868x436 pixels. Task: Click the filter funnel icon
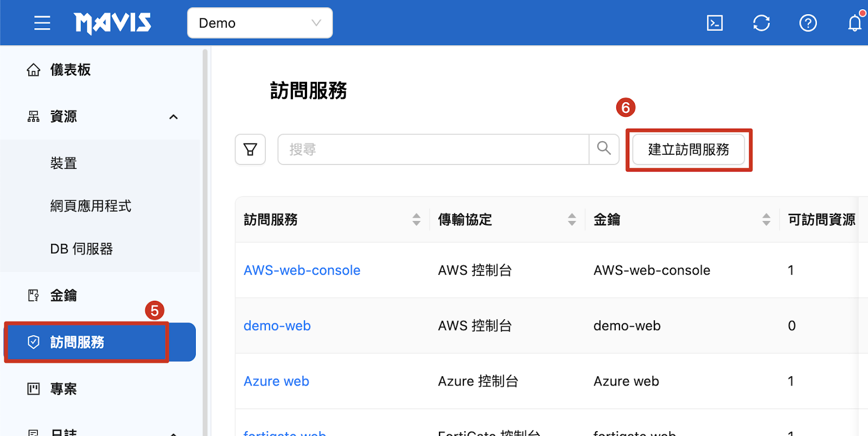[x=250, y=149]
